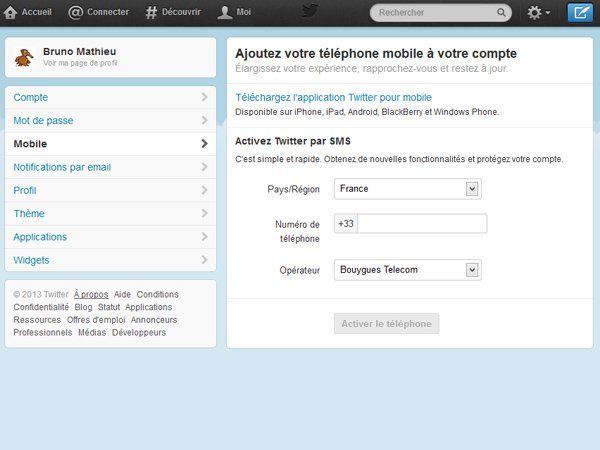Image resolution: width=600 pixels, height=450 pixels.
Task: Open the Thème settings section
Action: [x=110, y=214]
